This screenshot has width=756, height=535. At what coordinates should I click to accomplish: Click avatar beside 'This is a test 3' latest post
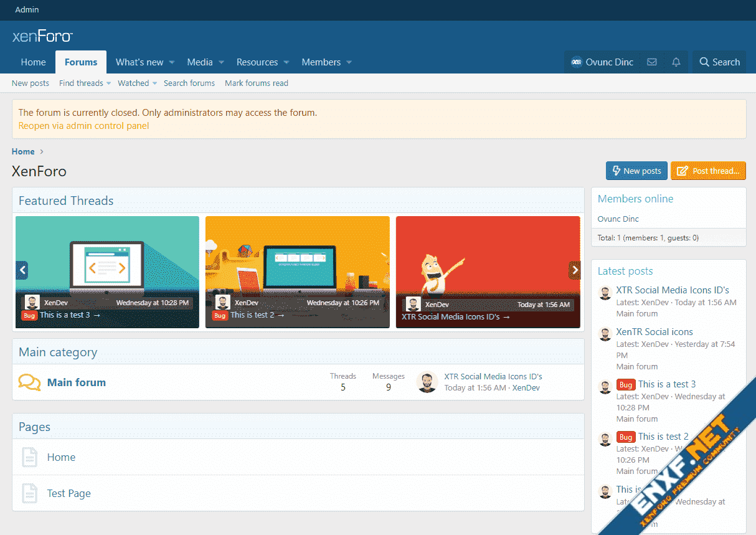point(605,387)
